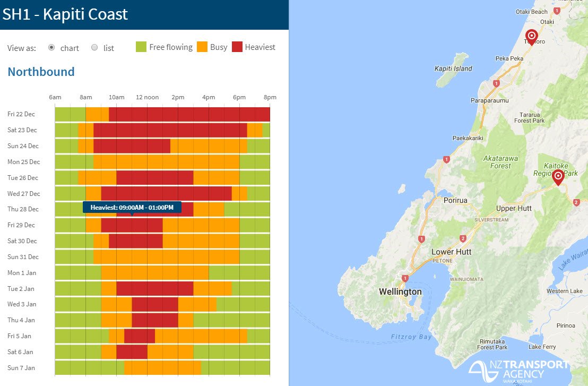Click the green Free flowing legend swatch

(141, 47)
